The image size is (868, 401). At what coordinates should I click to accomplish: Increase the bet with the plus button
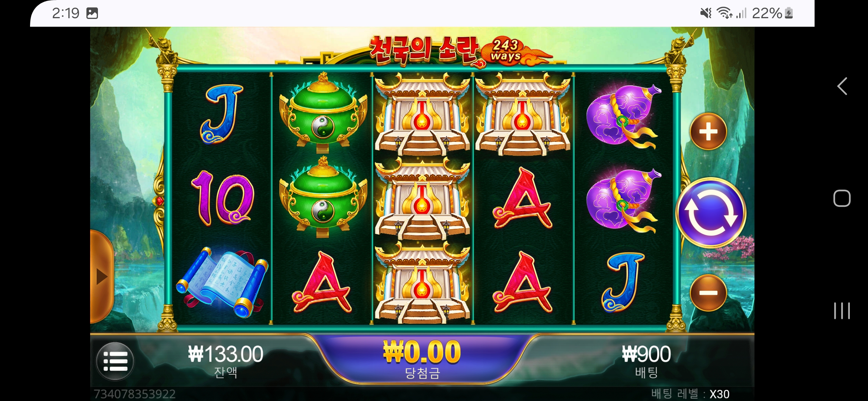(x=708, y=131)
